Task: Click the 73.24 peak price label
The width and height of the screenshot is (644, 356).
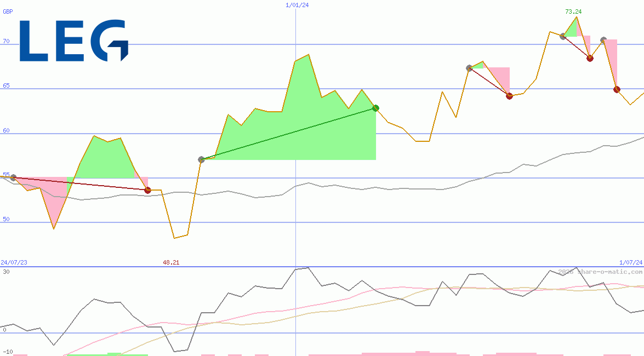Action: [x=573, y=12]
